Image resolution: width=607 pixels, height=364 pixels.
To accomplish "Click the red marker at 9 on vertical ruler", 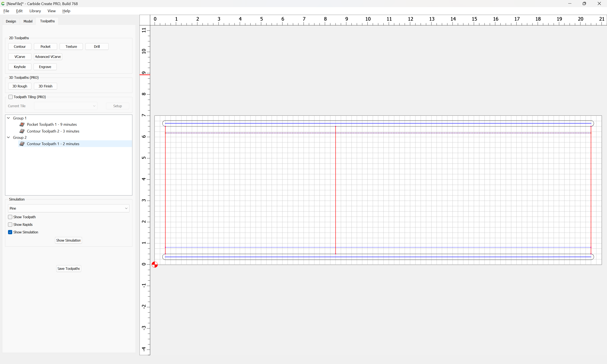I will 145,75.
